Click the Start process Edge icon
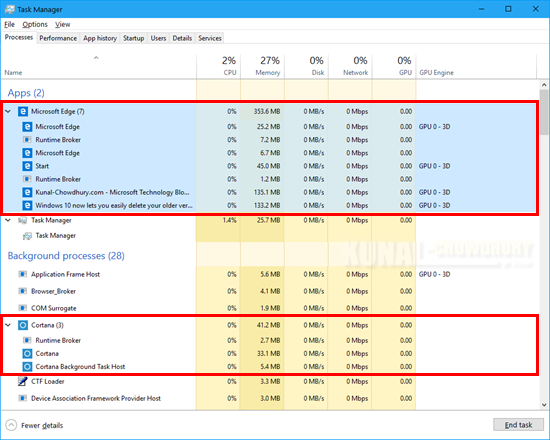550x441 pixels. (x=27, y=166)
